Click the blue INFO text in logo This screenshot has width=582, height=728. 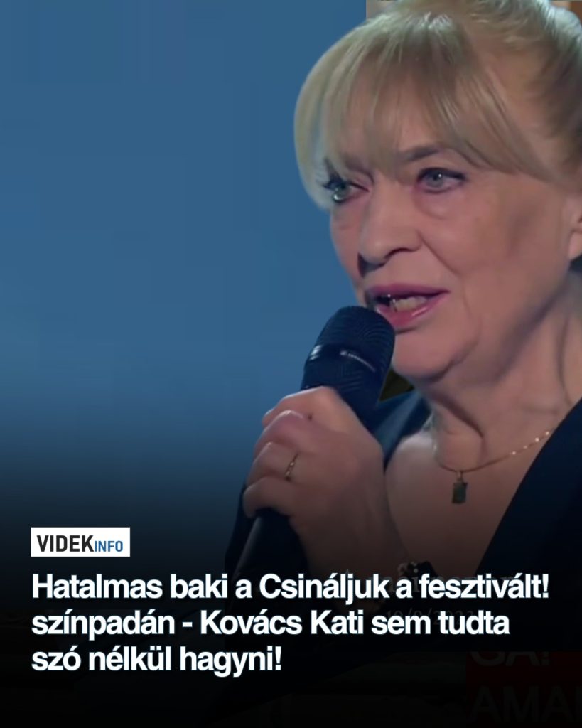pos(109,546)
